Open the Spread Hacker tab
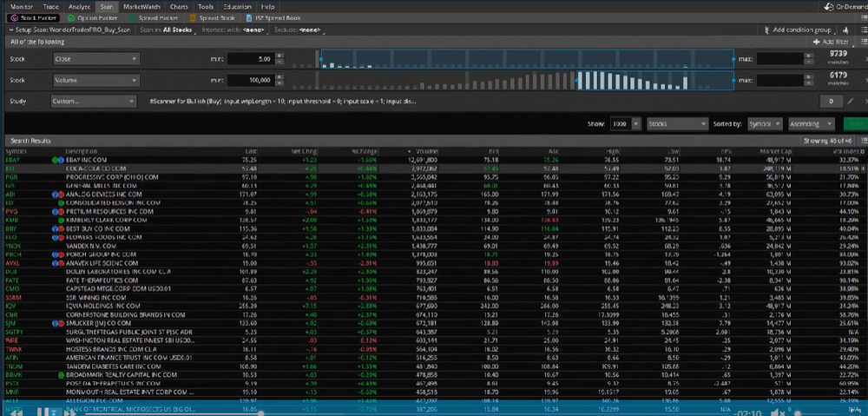Image resolution: width=868 pixels, height=416 pixels. pos(154,17)
